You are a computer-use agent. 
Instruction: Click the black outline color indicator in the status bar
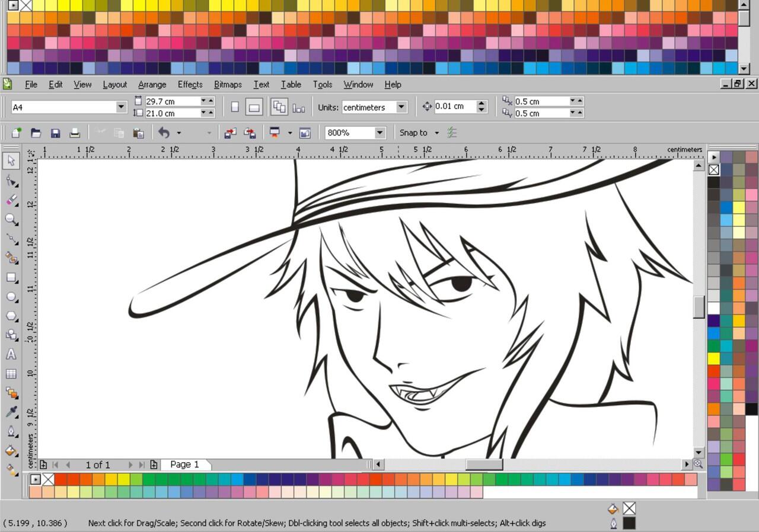[x=629, y=523]
